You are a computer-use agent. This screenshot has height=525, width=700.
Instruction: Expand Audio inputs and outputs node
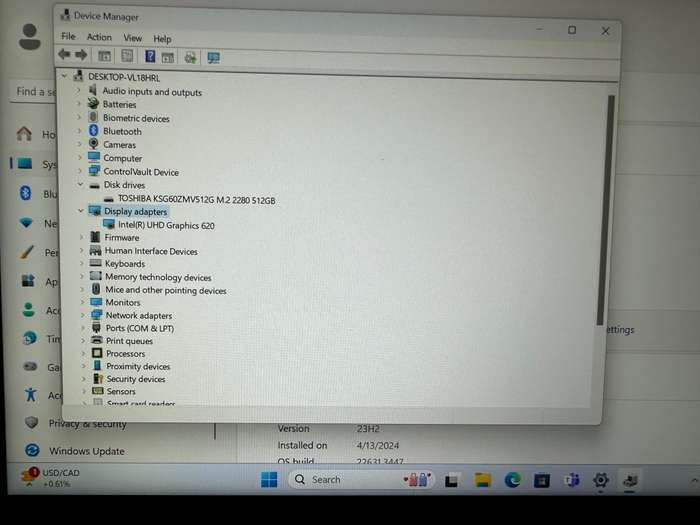79,90
